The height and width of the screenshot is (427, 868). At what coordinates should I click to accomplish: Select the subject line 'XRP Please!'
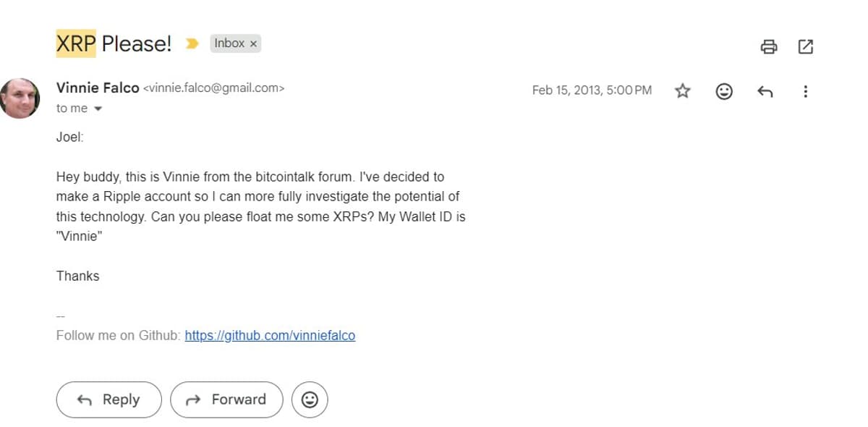[113, 43]
